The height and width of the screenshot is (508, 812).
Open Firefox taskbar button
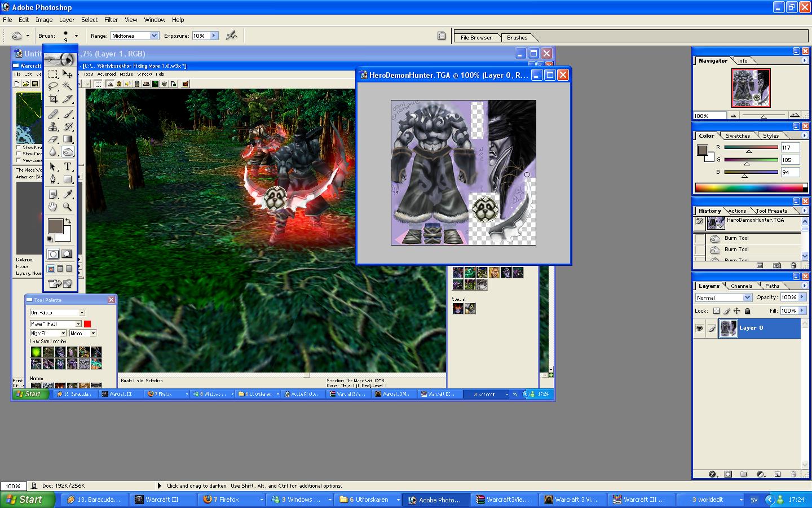[232, 500]
